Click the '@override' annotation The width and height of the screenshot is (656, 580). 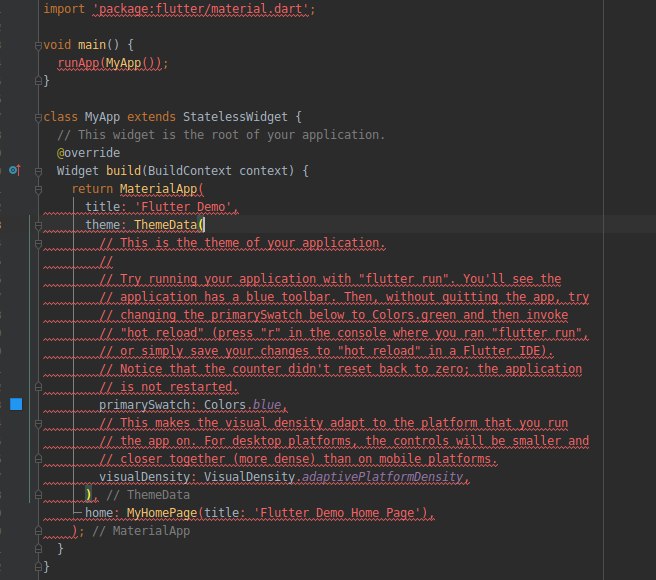88,153
